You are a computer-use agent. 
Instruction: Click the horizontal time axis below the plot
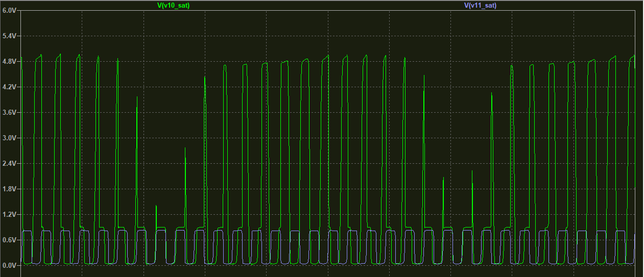point(327,271)
